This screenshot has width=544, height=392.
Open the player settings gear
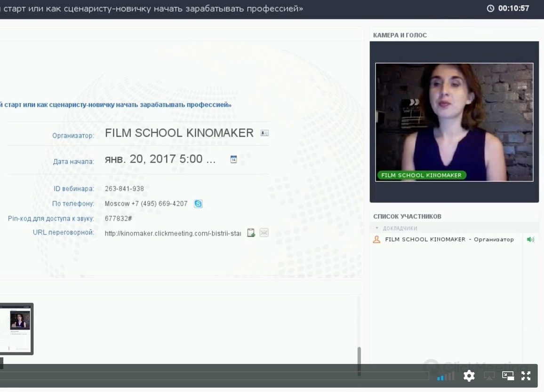[x=469, y=376]
